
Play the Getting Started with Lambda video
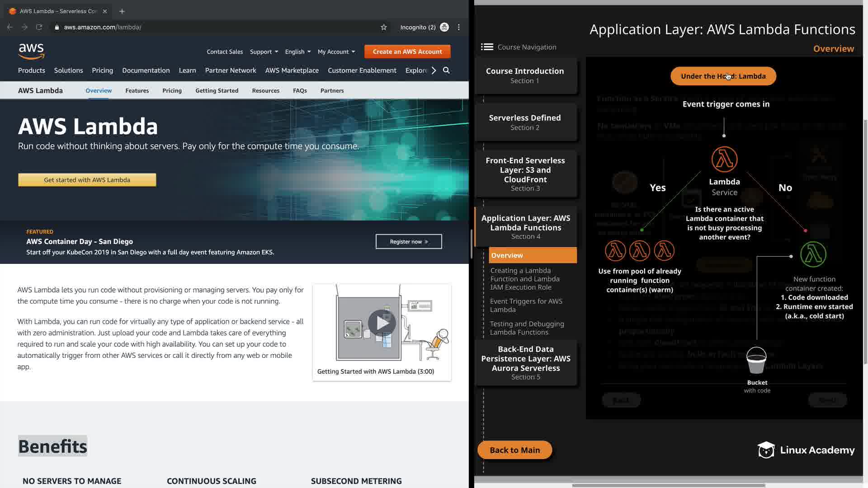coord(382,323)
